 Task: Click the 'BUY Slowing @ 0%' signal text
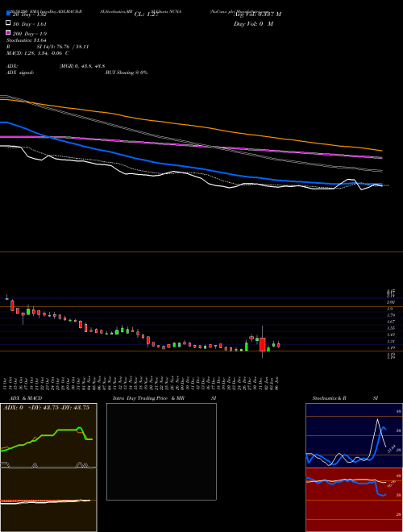point(127,73)
